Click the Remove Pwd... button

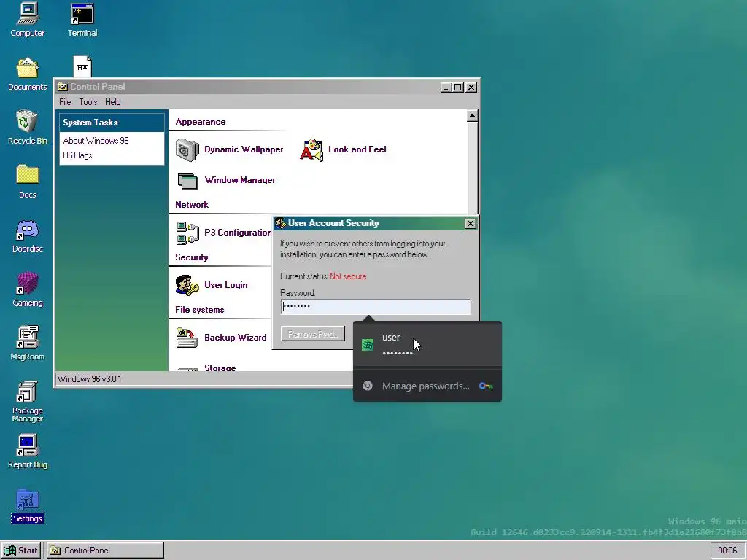point(313,334)
